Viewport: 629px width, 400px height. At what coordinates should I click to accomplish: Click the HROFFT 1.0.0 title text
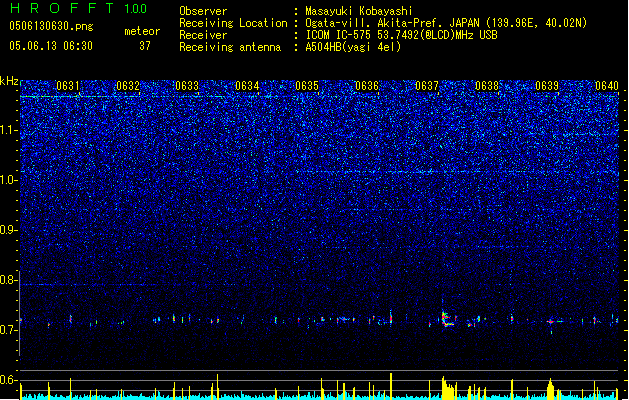(79, 8)
